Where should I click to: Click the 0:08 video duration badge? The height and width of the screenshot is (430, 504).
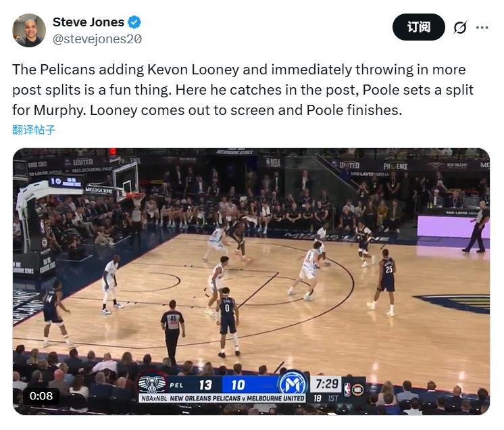(41, 396)
